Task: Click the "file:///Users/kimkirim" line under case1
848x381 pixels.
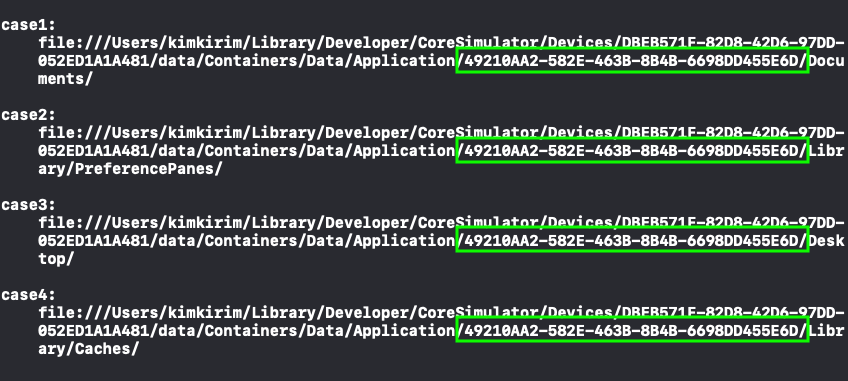Action: coord(441,43)
